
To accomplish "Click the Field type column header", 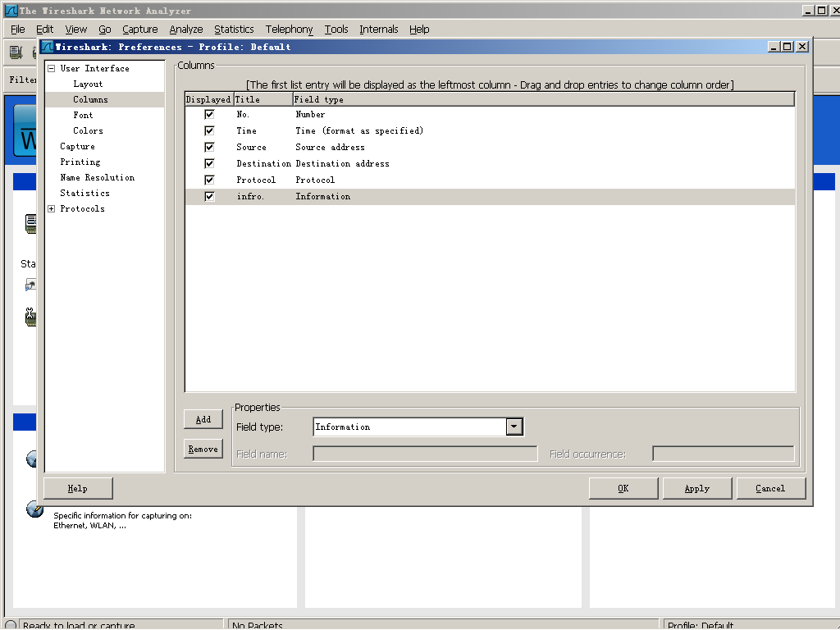I will tap(543, 99).
